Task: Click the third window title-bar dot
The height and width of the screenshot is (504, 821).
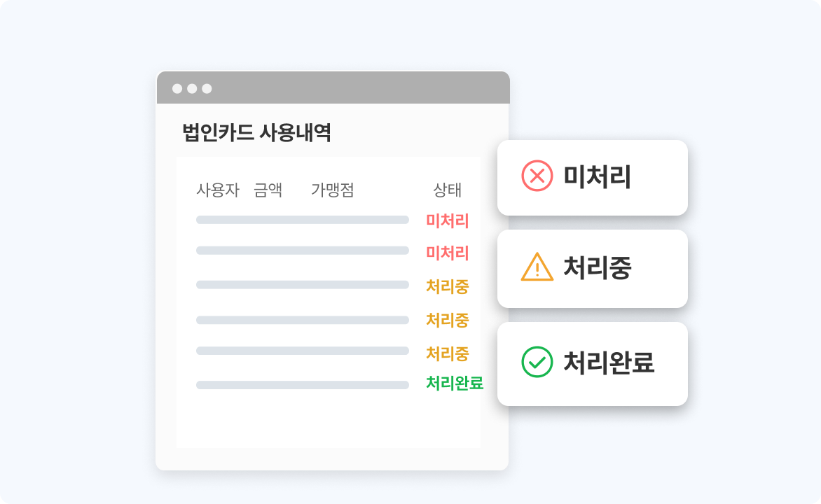Action: click(207, 88)
